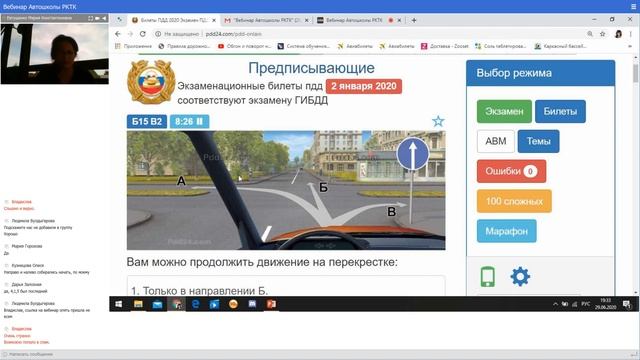The image size is (640, 360).
Task: Select answer 1 Только в направлении Б
Action: pyautogui.click(x=286, y=287)
